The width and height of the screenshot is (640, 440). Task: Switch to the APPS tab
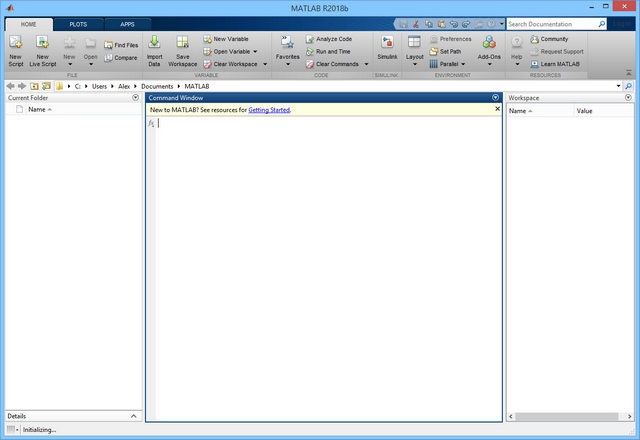click(x=127, y=23)
